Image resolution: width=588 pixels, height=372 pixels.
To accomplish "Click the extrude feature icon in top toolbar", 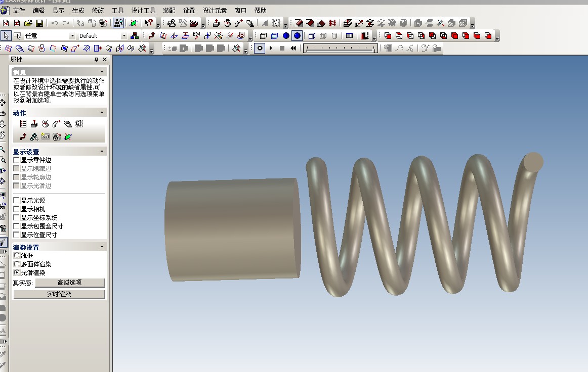I will [x=216, y=23].
